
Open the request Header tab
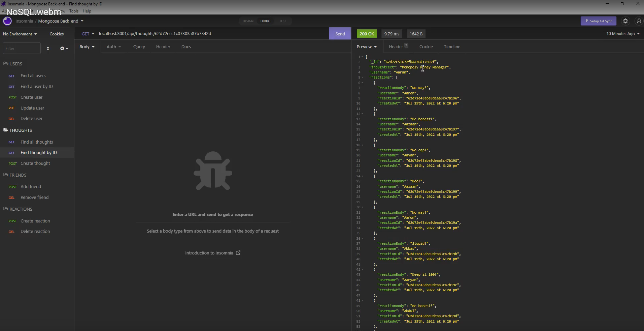(x=163, y=47)
